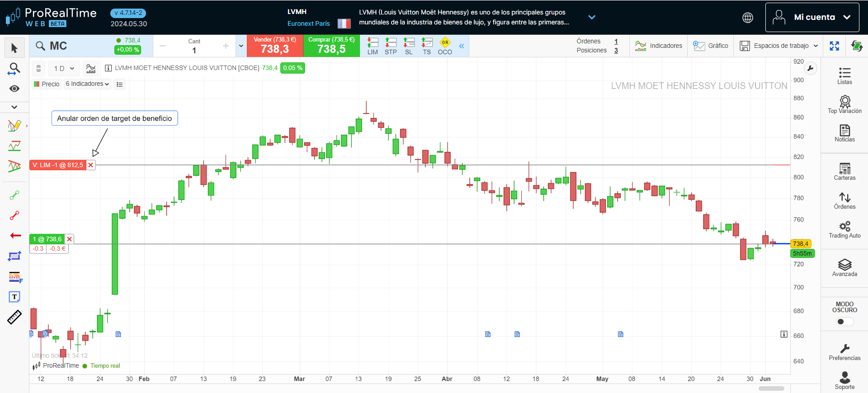Open the language globe selector

pyautogui.click(x=748, y=18)
